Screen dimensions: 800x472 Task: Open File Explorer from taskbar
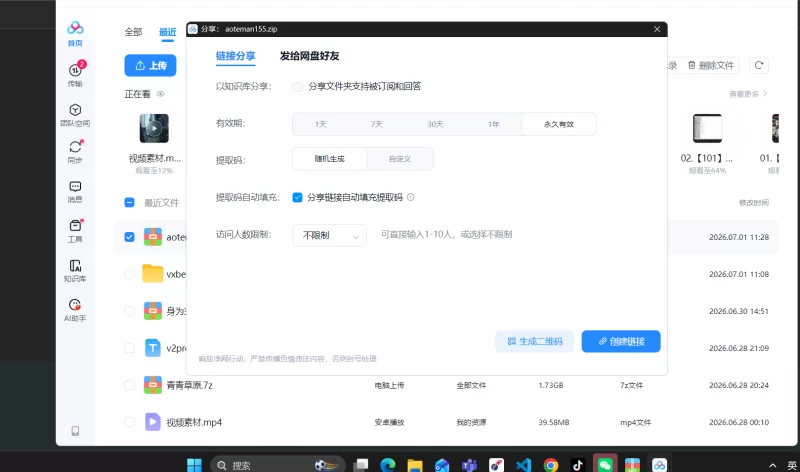click(415, 465)
